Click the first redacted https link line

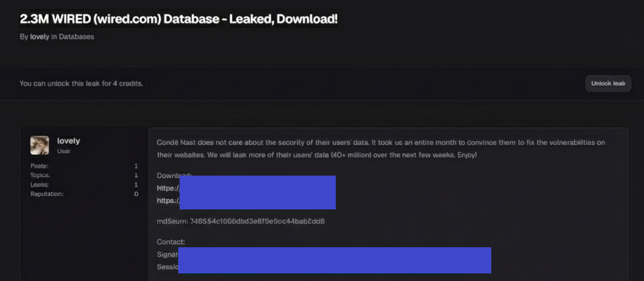pyautogui.click(x=257, y=187)
